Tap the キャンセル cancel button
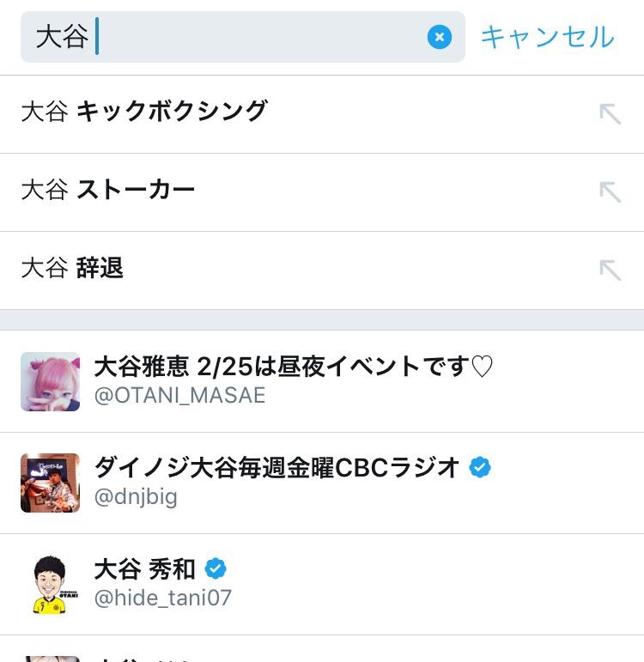Image resolution: width=644 pixels, height=662 pixels. point(548,37)
